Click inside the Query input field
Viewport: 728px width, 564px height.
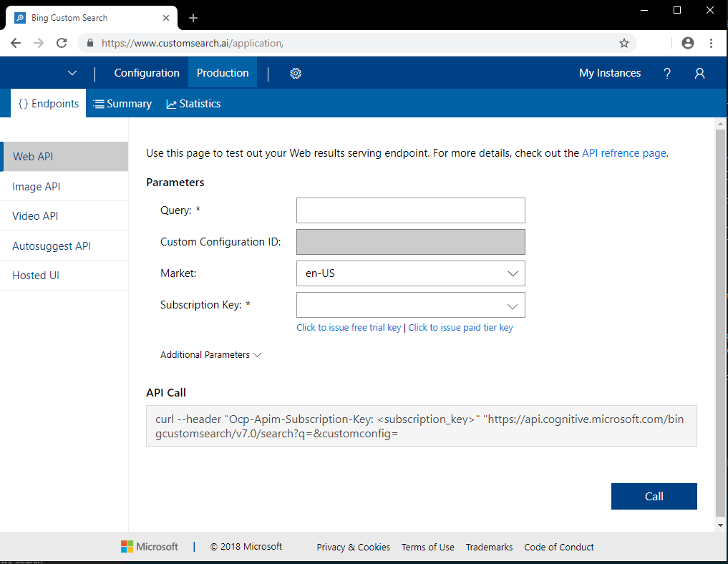click(x=410, y=210)
